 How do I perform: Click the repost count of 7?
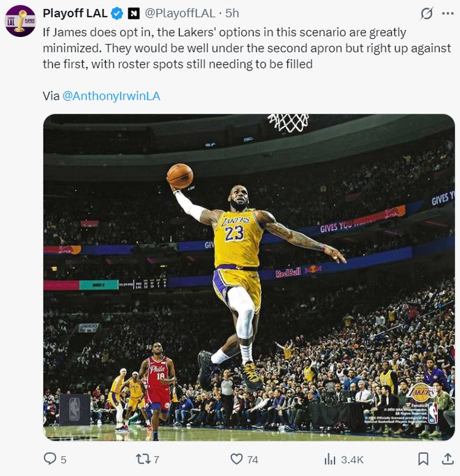156,459
